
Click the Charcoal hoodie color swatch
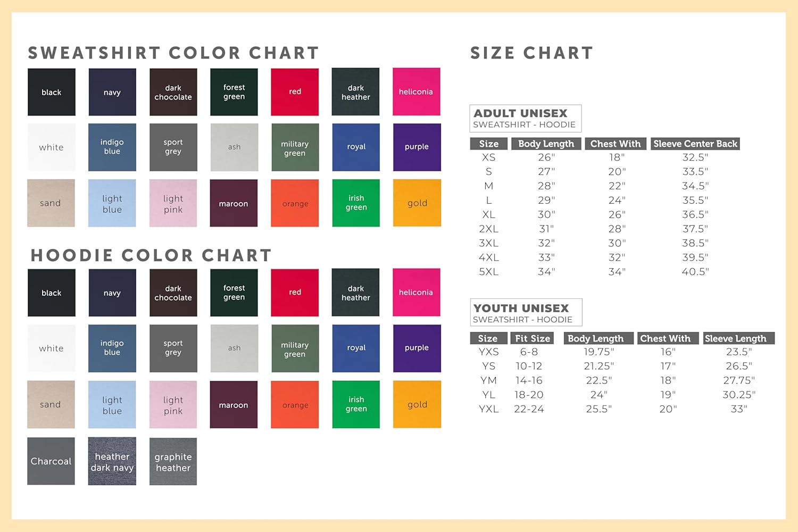(x=51, y=461)
